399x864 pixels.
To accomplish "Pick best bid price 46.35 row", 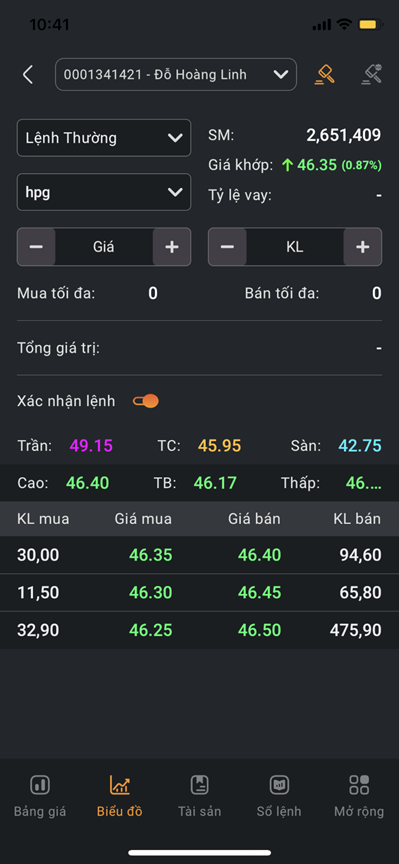I will (200, 555).
